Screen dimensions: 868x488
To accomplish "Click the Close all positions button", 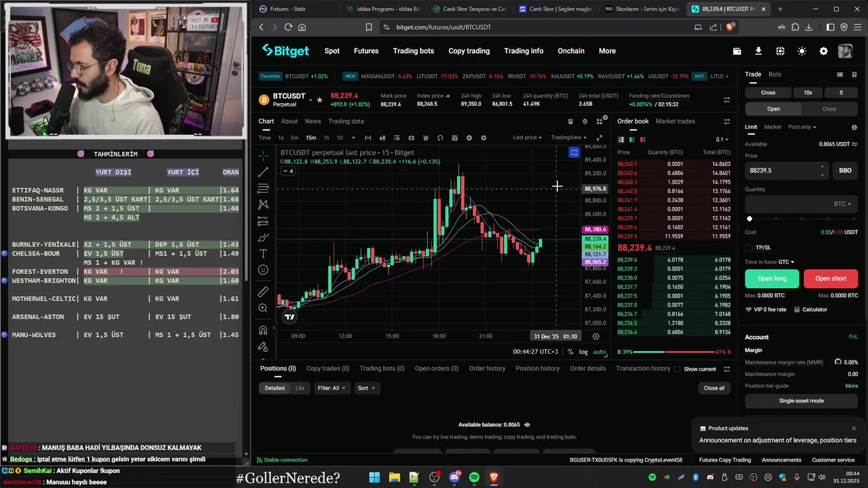I will coord(714,388).
